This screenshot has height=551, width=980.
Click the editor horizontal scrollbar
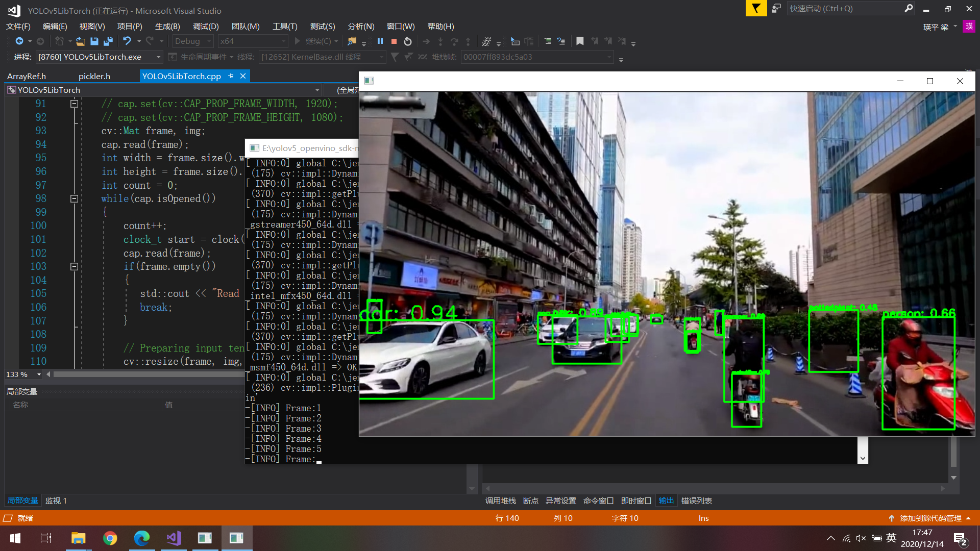click(x=148, y=374)
